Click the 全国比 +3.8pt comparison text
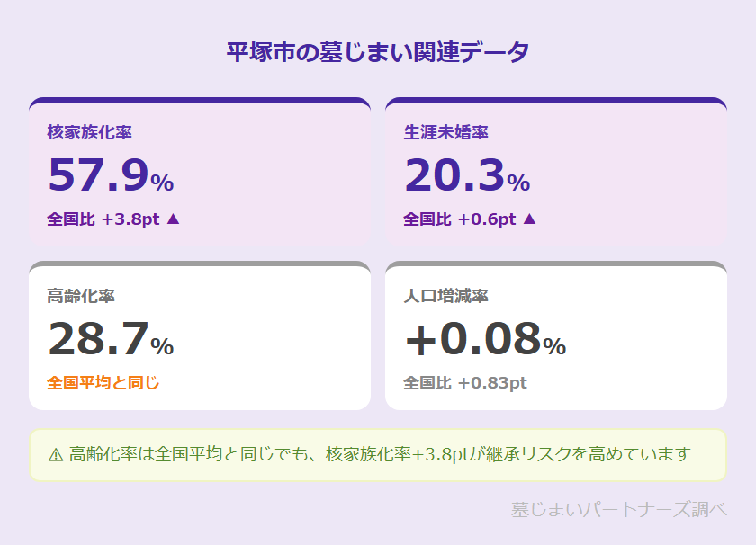 pos(104,219)
